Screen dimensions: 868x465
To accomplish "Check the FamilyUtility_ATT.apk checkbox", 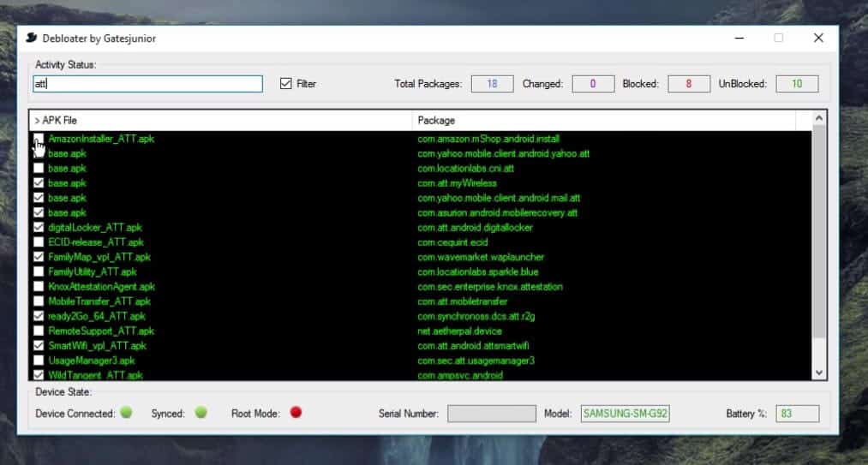I will tap(39, 271).
